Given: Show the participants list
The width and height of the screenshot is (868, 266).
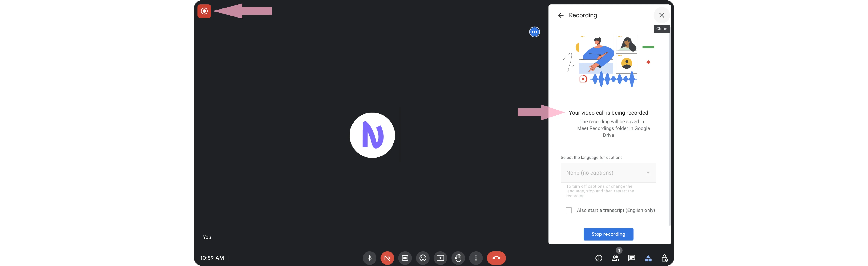Looking at the screenshot, I should point(615,258).
